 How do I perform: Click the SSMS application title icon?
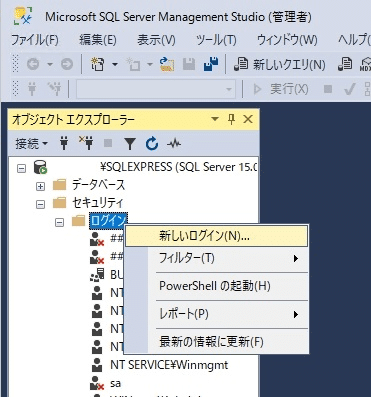(x=23, y=16)
